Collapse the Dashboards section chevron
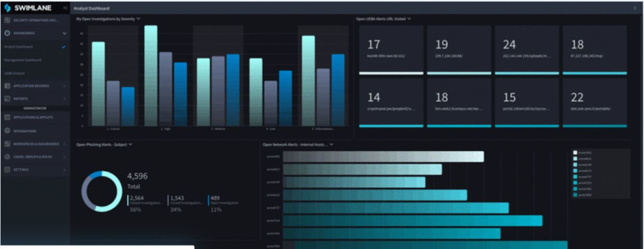 coord(64,34)
